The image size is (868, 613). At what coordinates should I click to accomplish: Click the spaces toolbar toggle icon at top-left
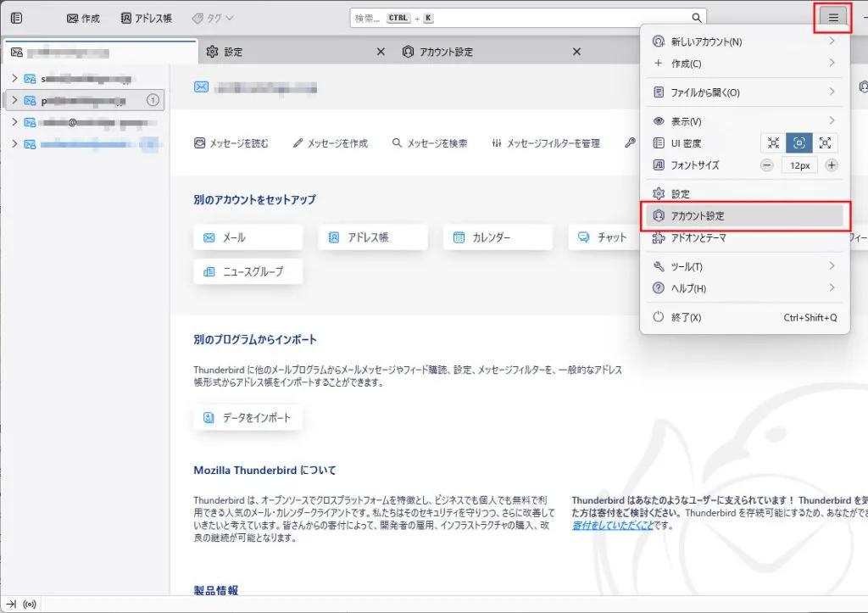coord(17,18)
